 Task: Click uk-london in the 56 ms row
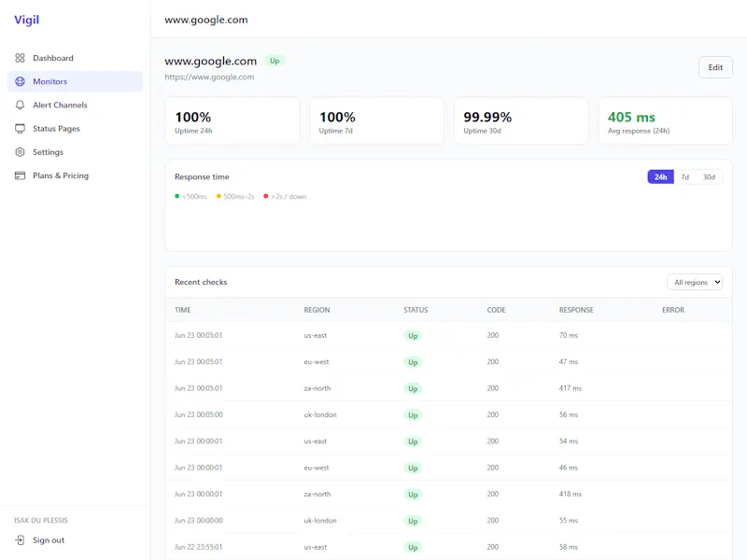coord(320,414)
